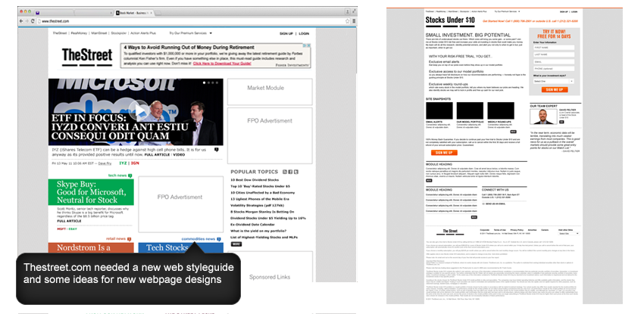
Task: Open the Ex-Dividend Date Calendar topic
Action: [252, 225]
